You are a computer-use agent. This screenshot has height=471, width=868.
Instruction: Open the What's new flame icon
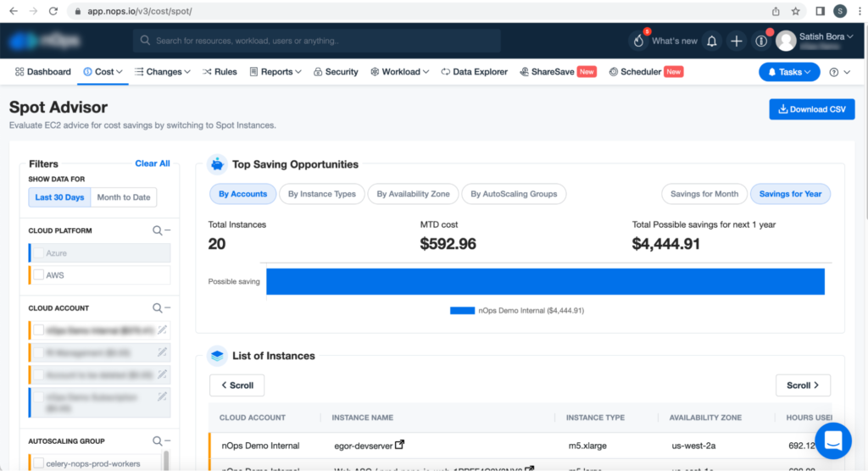pos(638,41)
